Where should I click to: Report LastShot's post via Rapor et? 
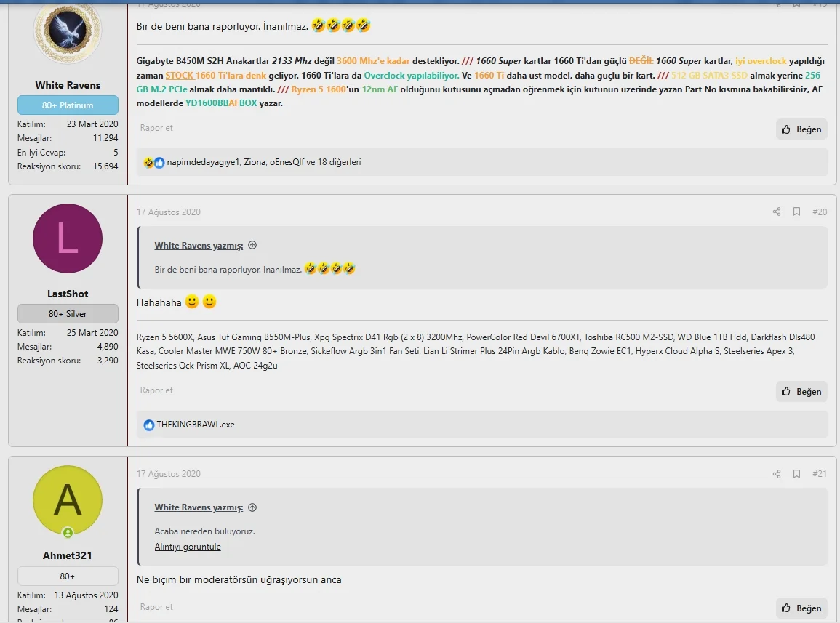point(156,390)
